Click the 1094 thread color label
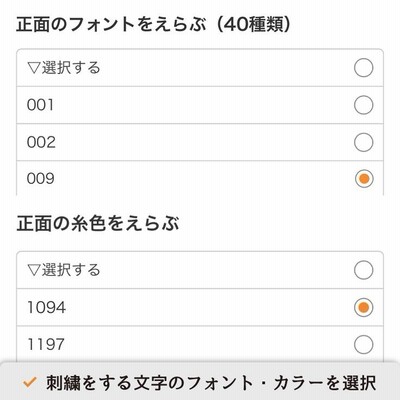The height and width of the screenshot is (400, 400). [46, 308]
